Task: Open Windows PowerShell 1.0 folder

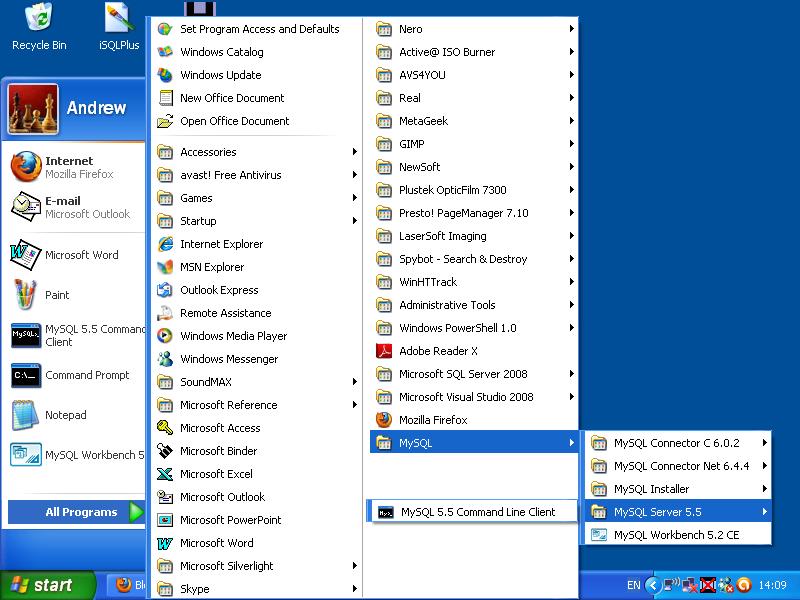Action: [x=474, y=328]
